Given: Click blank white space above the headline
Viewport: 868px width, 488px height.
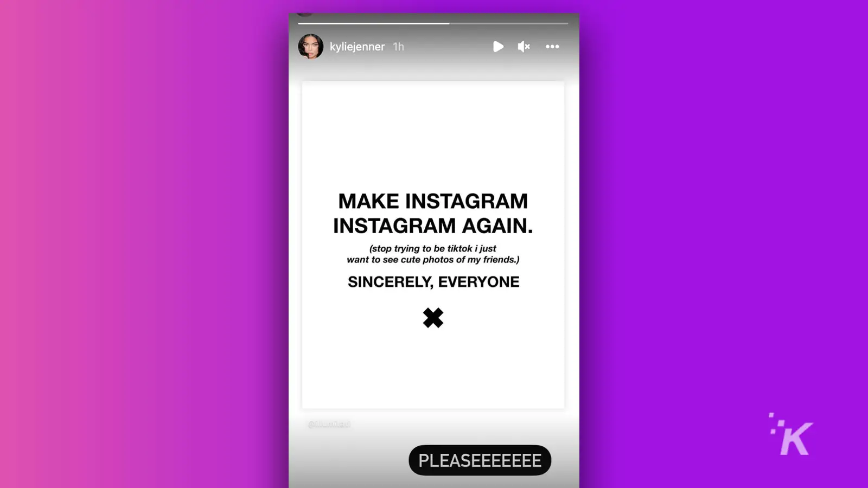Looking at the screenshot, I should tap(433, 136).
